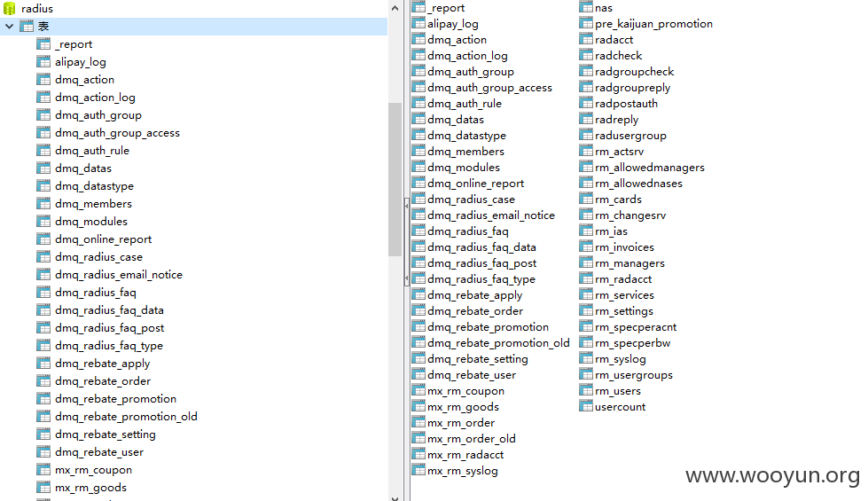Select dmq_auth_rule in the tree
The height and width of the screenshot is (501, 868).
(92, 151)
